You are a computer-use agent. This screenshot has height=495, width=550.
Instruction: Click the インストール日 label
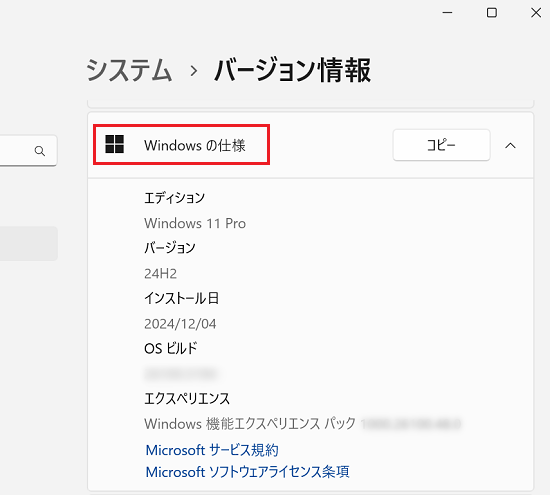182,298
